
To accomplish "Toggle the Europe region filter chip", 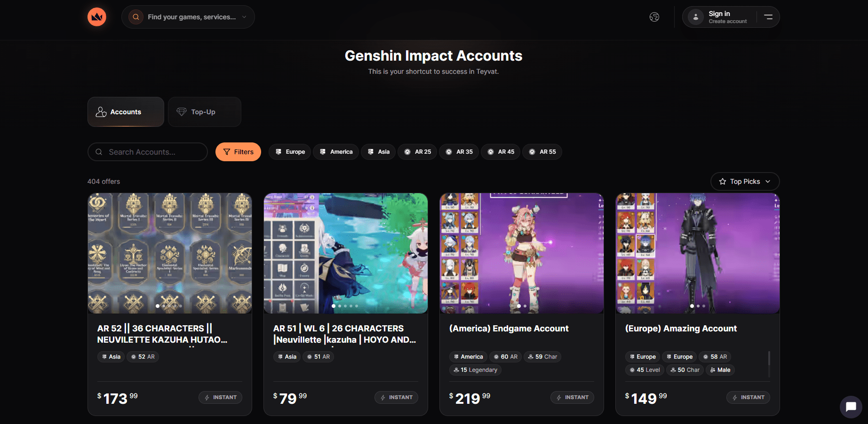I will [290, 152].
